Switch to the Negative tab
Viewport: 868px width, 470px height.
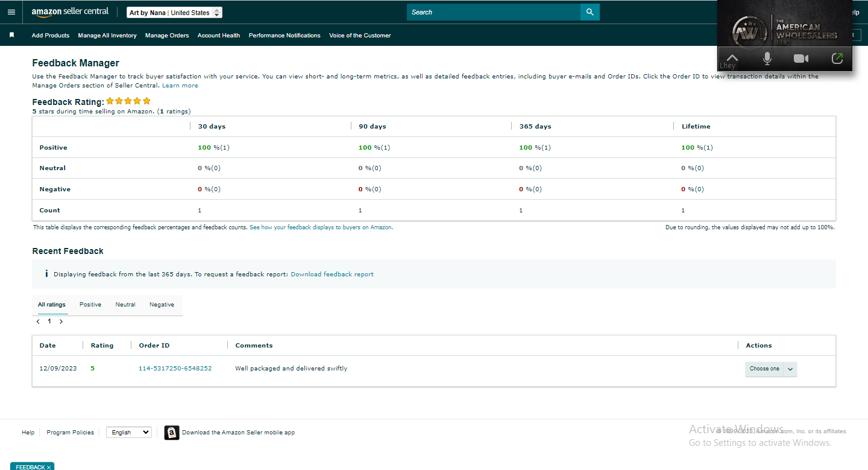[x=162, y=305]
